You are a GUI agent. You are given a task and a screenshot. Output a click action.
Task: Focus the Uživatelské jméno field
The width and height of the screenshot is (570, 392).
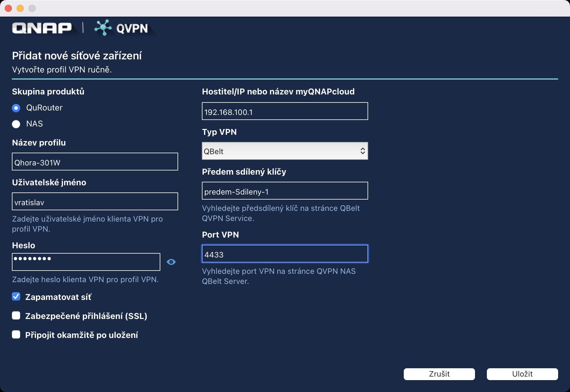pyautogui.click(x=95, y=202)
